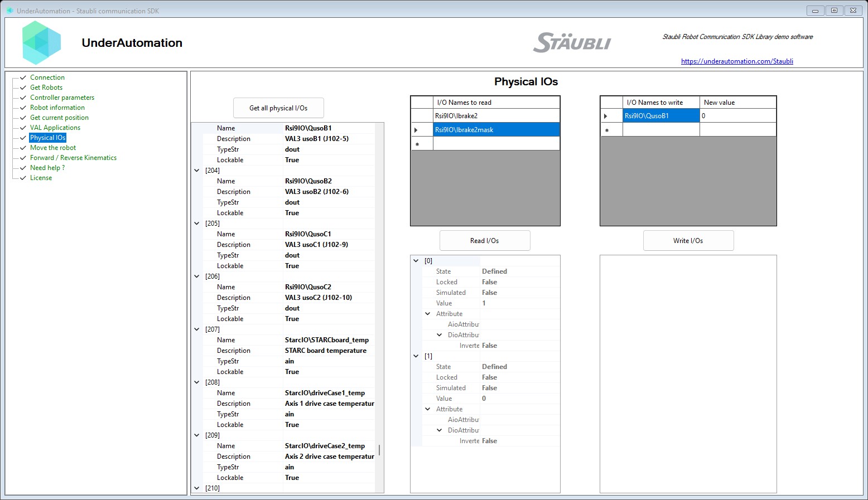
Task: Click the Stäubli logo
Action: pyautogui.click(x=571, y=42)
